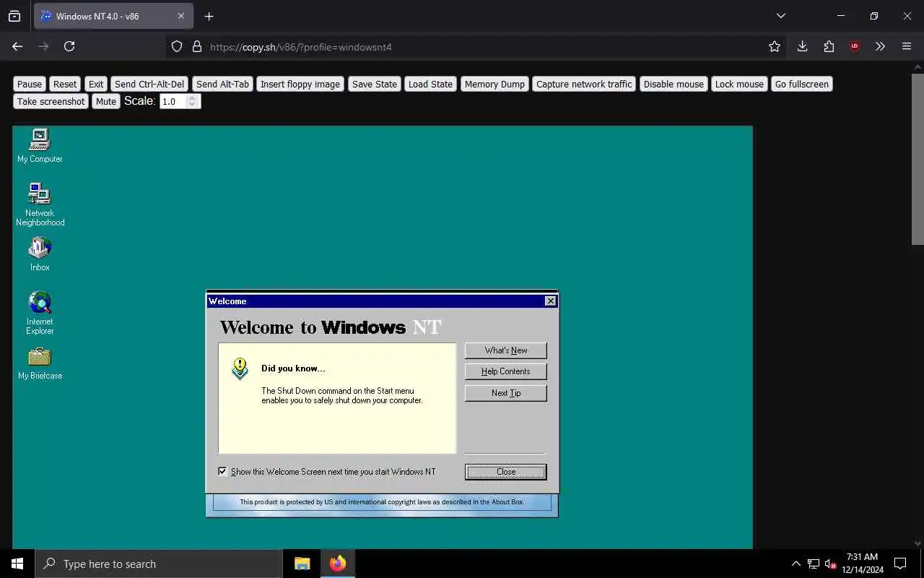The height and width of the screenshot is (578, 924).
Task: Toggle Show this Welcome Screen checkbox
Action: pyautogui.click(x=222, y=471)
